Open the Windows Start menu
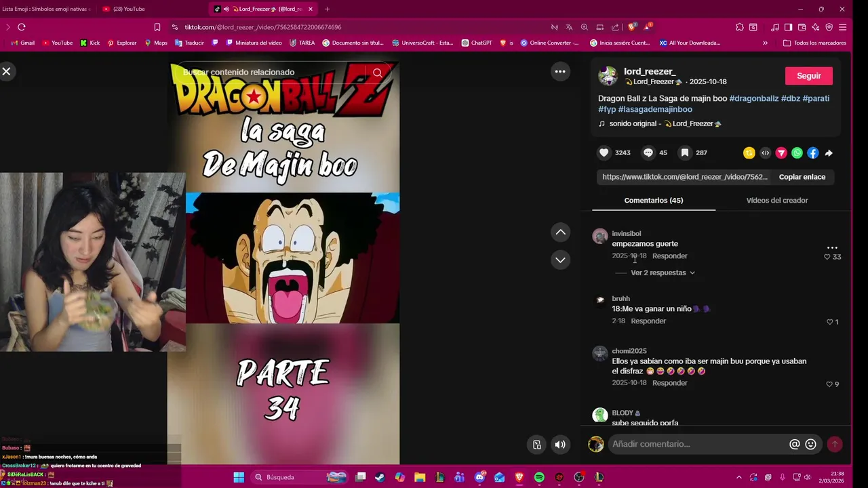Screen dimensions: 868x488 click(239, 477)
